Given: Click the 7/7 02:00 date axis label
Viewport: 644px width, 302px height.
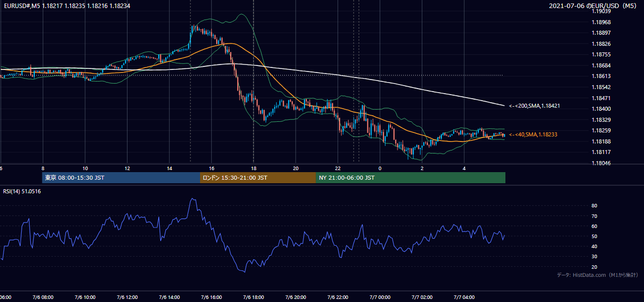Looking at the screenshot, I should click(x=422, y=297).
